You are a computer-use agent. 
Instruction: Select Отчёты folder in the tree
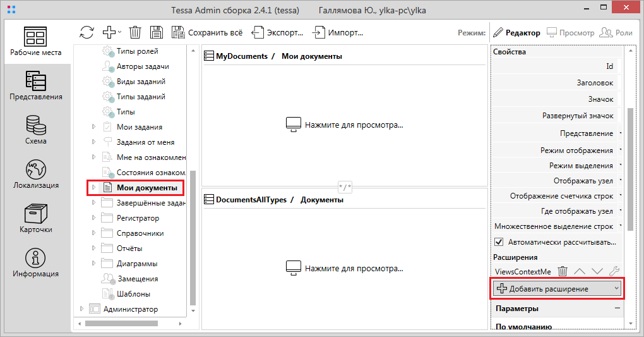(129, 248)
